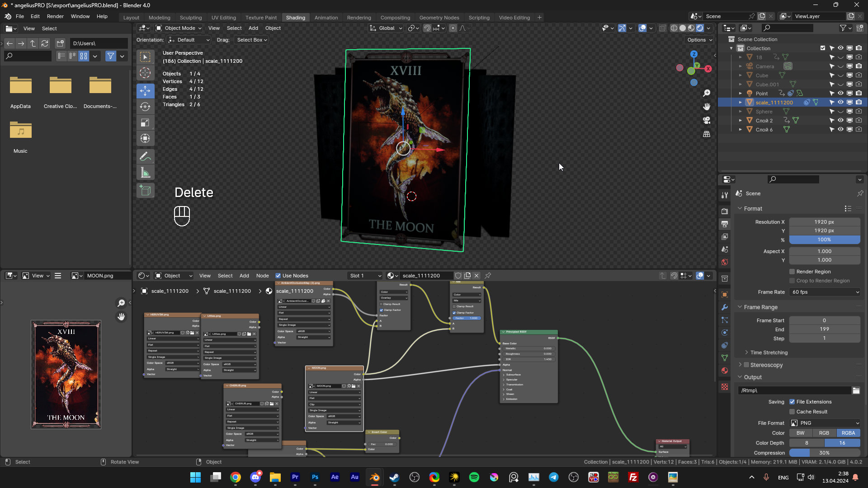Click the file browser refresh icon

(x=45, y=43)
